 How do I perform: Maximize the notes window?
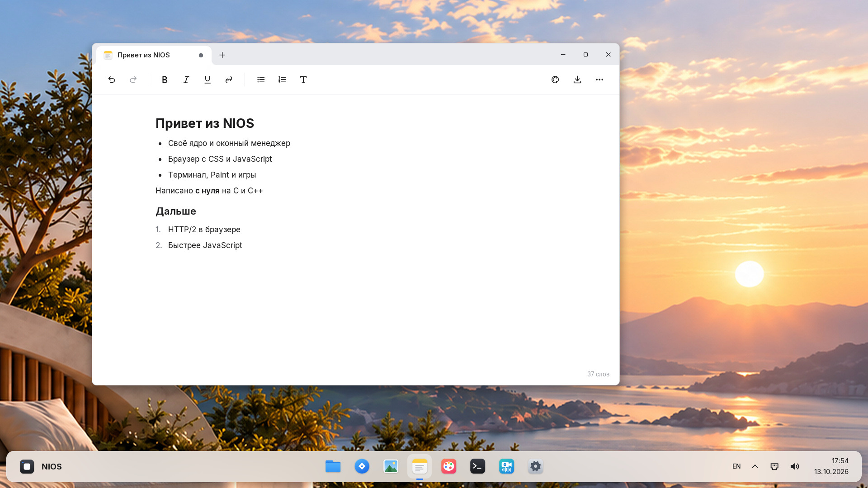pyautogui.click(x=585, y=55)
